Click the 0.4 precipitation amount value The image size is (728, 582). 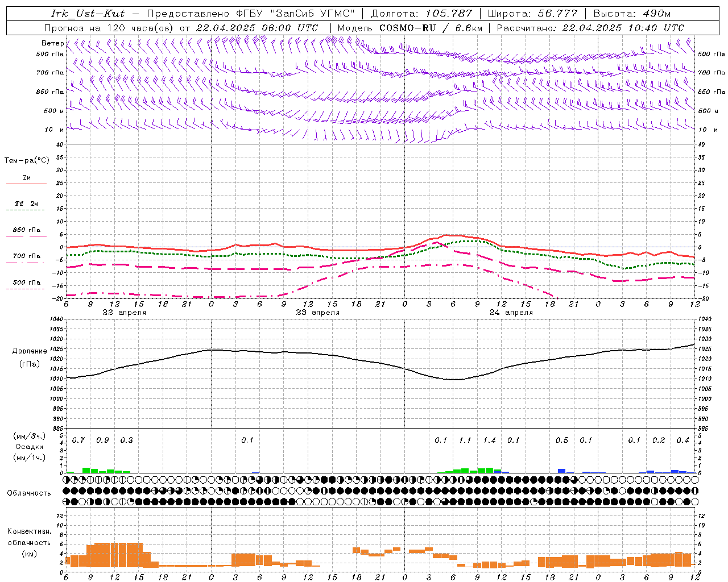[x=682, y=440]
